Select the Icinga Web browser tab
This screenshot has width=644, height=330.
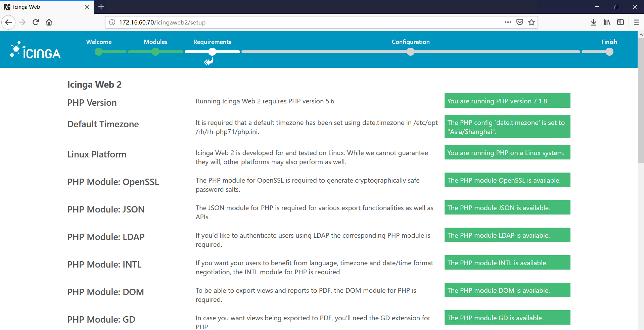pos(47,7)
